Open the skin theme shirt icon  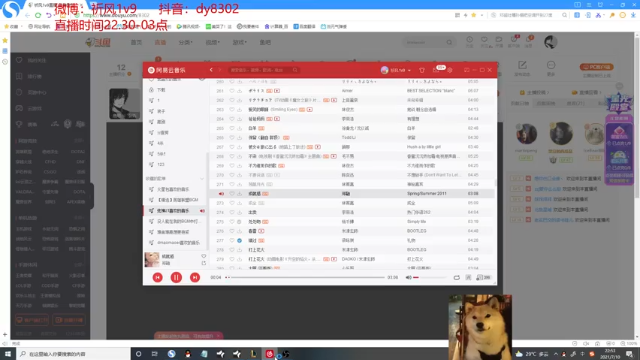(422, 70)
